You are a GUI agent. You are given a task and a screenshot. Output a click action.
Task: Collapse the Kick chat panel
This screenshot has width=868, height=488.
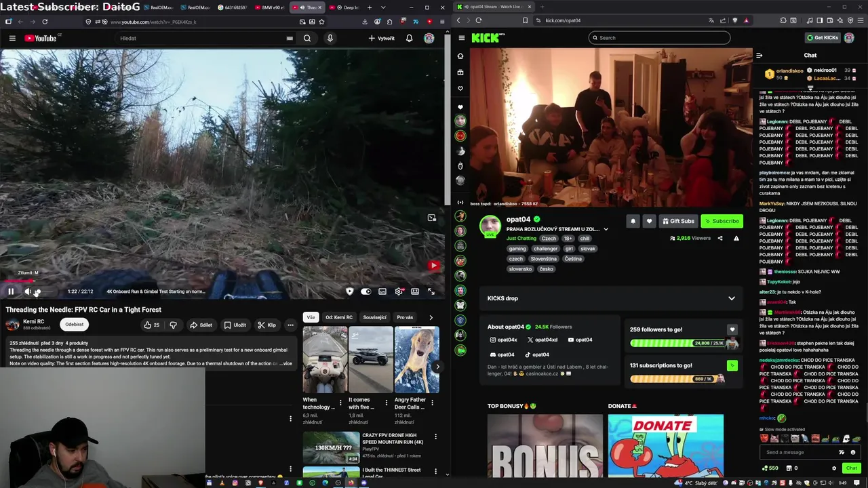pyautogui.click(x=759, y=56)
